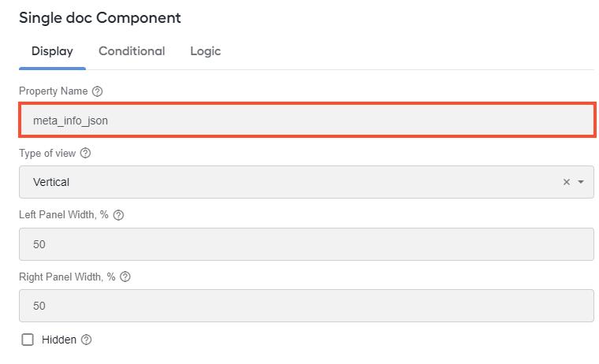This screenshot has width=599, height=364.
Task: View the Hidden option help icon
Action: pos(87,340)
